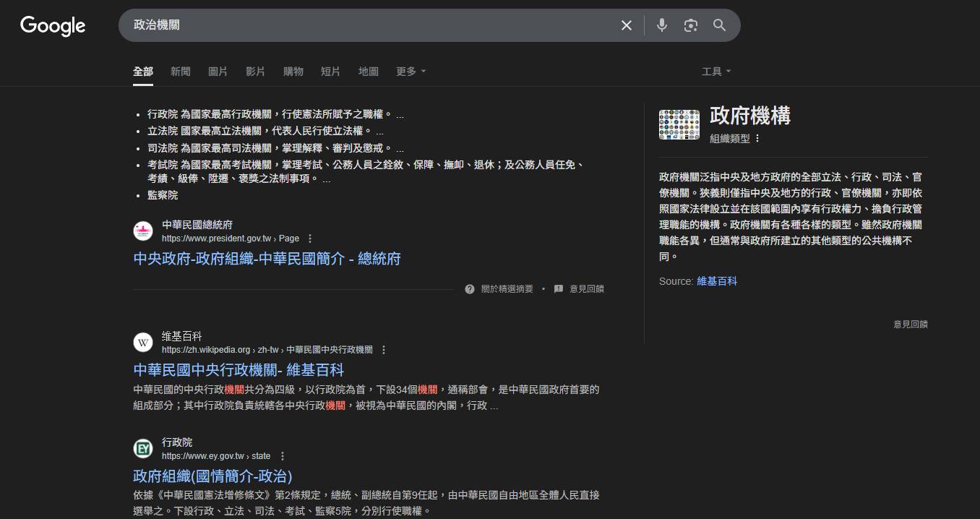Image resolution: width=980 pixels, height=519 pixels.
Task: Clear the search box with the X icon
Action: pyautogui.click(x=627, y=25)
